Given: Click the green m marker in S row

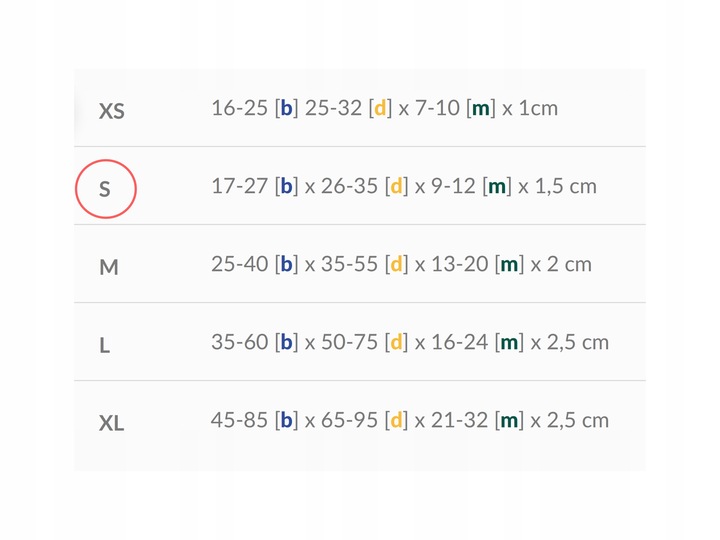Looking at the screenshot, I should (x=497, y=186).
